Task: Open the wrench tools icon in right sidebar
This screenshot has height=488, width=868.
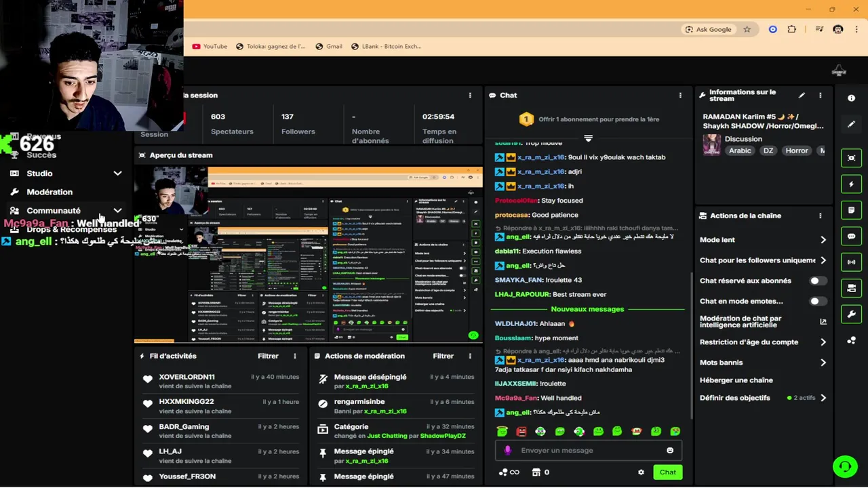Action: 851,314
